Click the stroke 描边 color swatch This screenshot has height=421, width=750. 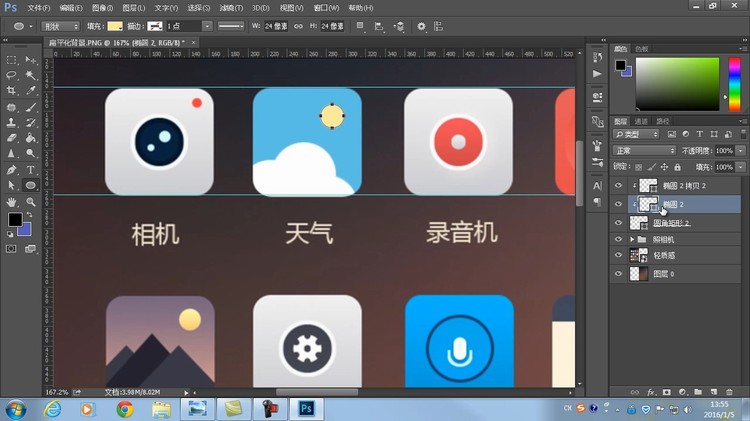point(154,26)
